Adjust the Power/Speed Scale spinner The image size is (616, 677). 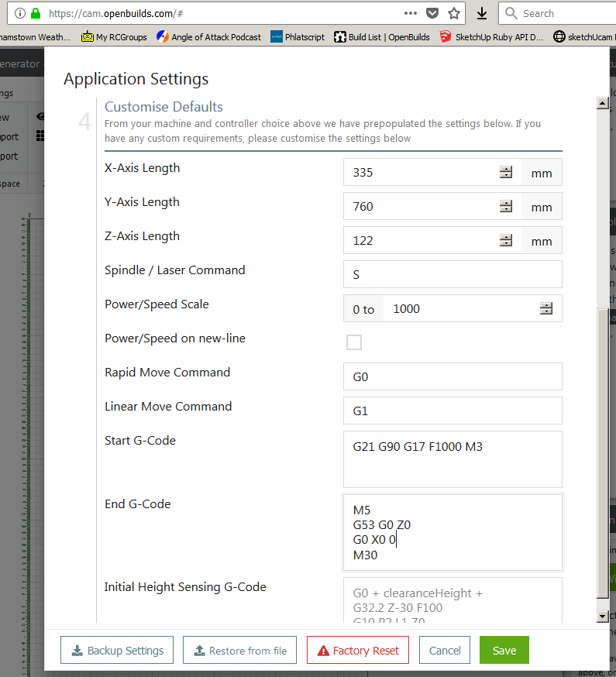click(x=546, y=308)
